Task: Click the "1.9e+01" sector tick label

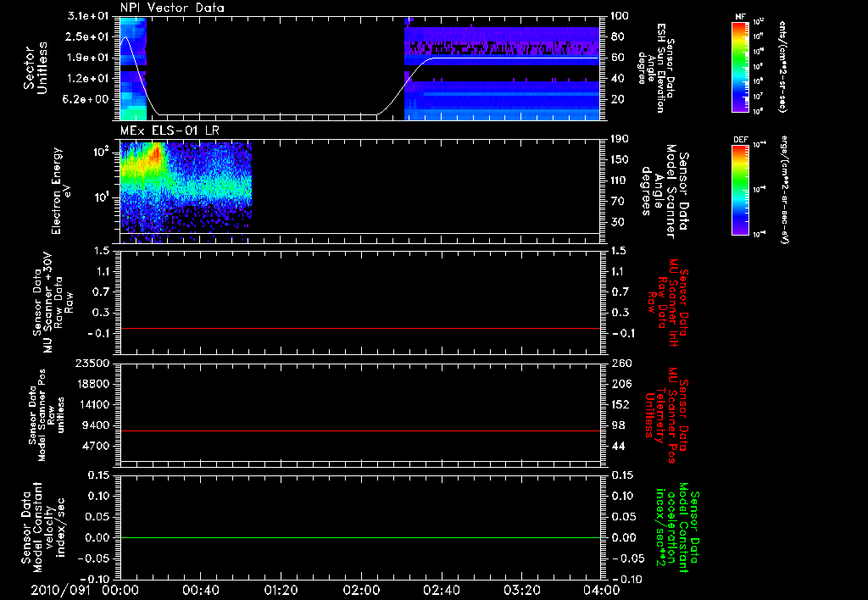Action: (x=88, y=58)
